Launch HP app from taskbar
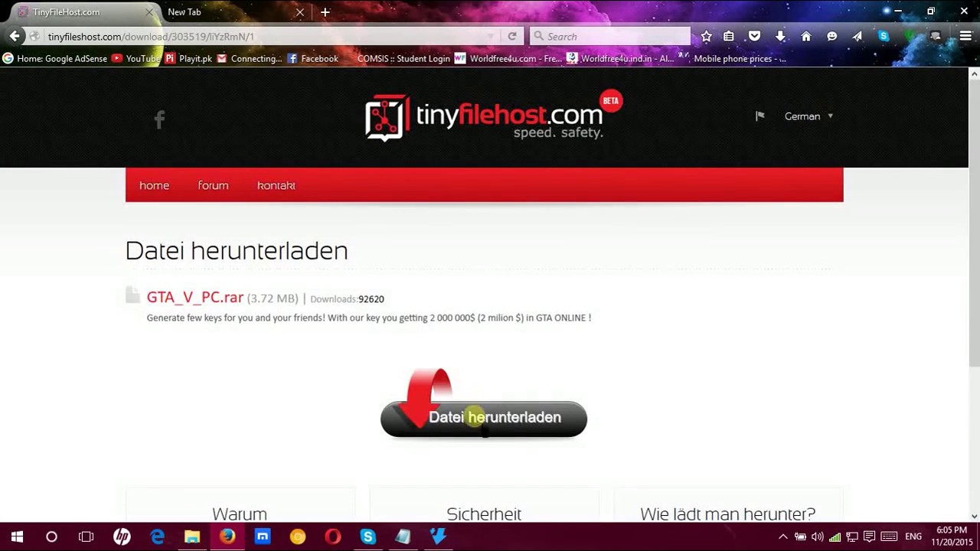 coord(122,537)
